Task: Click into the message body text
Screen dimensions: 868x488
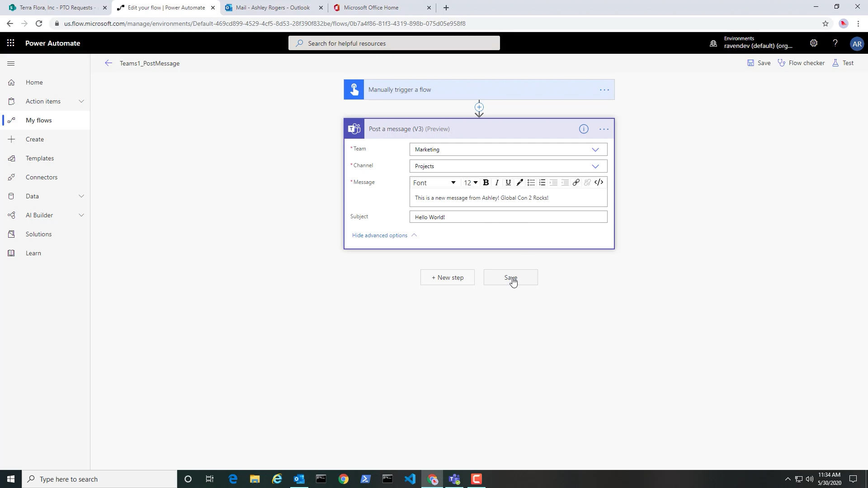Action: (481, 198)
